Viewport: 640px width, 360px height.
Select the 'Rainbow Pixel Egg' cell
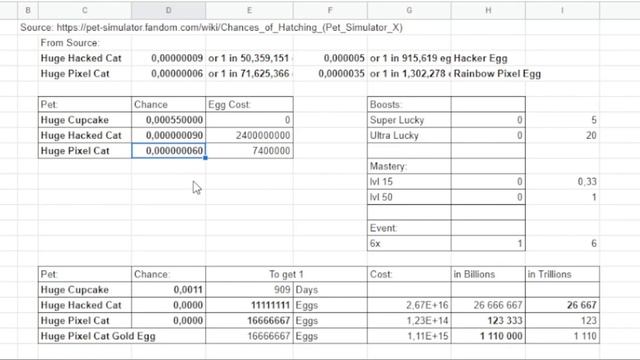click(498, 74)
